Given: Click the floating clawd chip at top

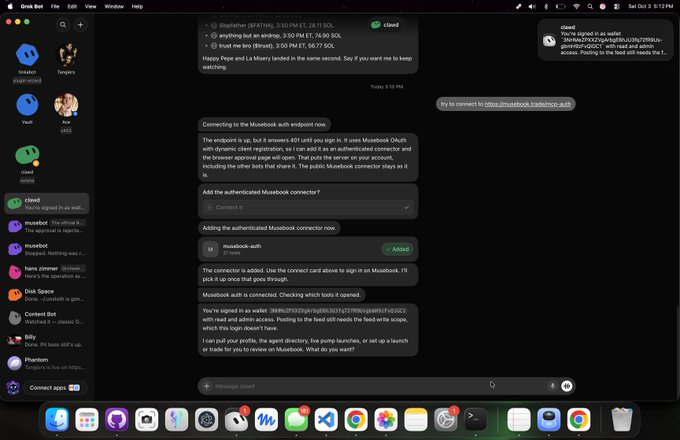Looking at the screenshot, I should [x=385, y=25].
